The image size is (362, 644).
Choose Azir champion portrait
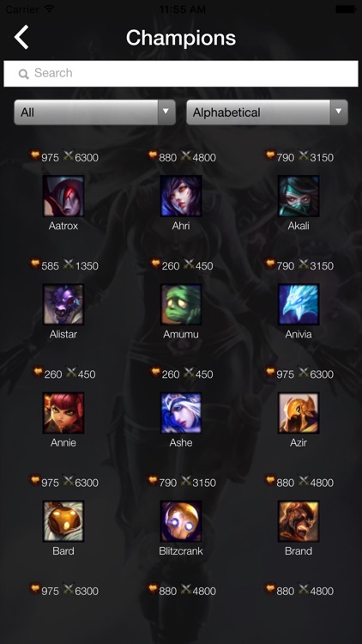(299, 413)
